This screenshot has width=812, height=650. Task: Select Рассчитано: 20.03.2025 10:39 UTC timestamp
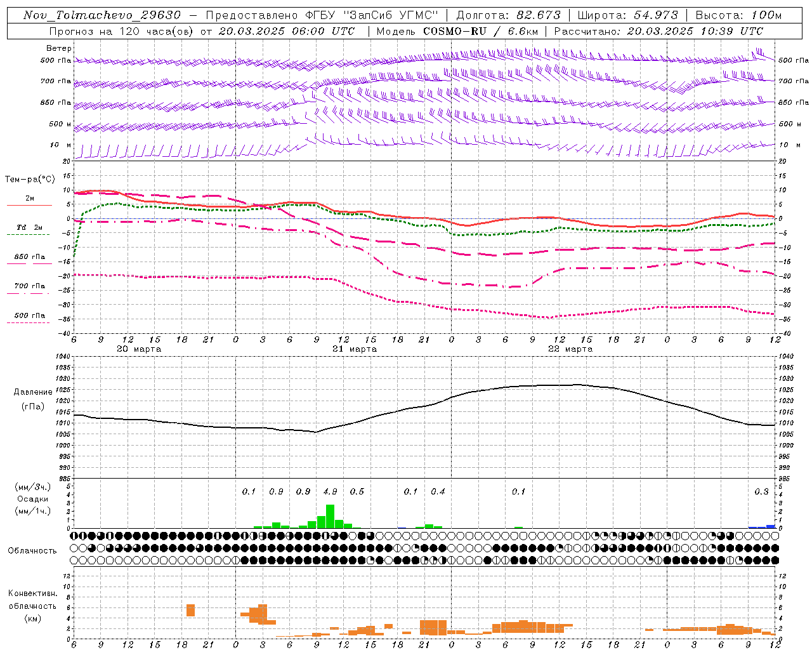pos(658,31)
